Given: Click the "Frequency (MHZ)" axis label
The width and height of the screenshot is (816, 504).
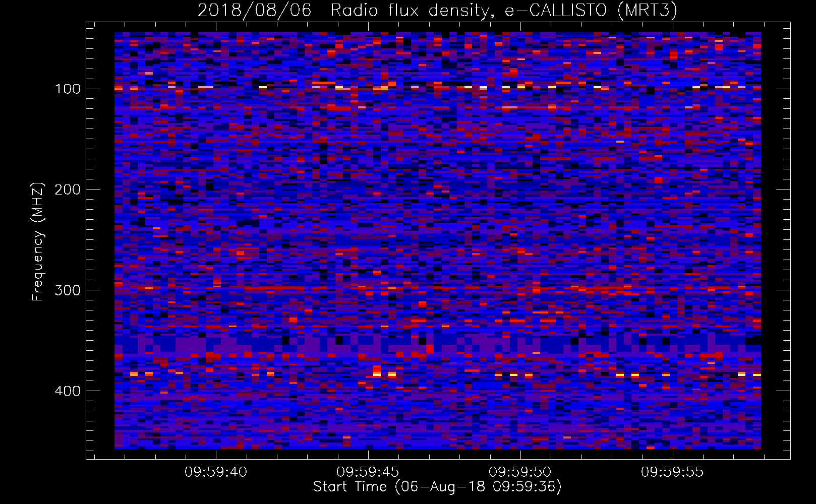Looking at the screenshot, I should 38,241.
